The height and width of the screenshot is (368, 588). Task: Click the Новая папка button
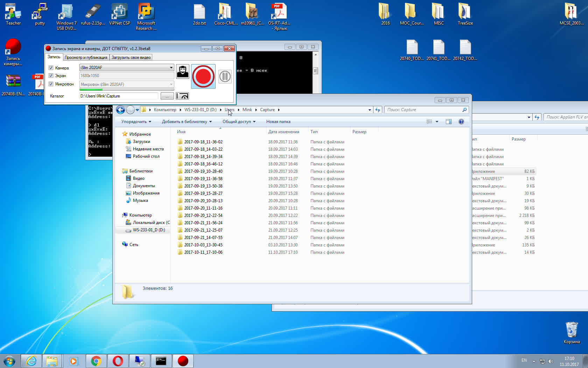[x=278, y=122]
